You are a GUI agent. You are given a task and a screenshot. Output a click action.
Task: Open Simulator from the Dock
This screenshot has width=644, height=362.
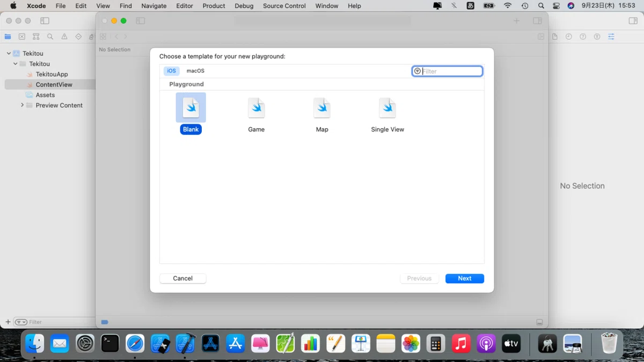click(160, 343)
